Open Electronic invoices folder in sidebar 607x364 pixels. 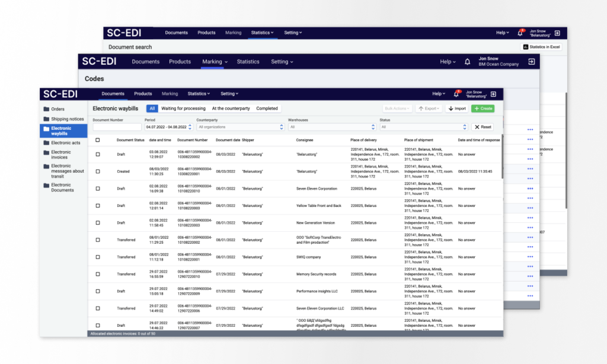[60, 155]
